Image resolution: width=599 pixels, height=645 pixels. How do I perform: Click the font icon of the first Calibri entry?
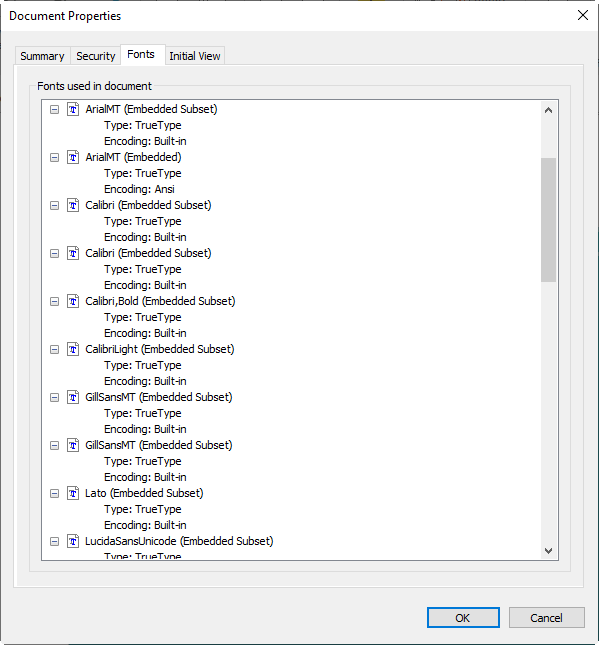pyautogui.click(x=73, y=206)
